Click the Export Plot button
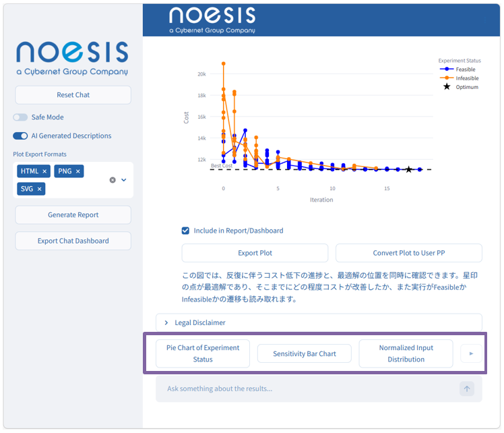This screenshot has height=433, width=504. point(255,253)
